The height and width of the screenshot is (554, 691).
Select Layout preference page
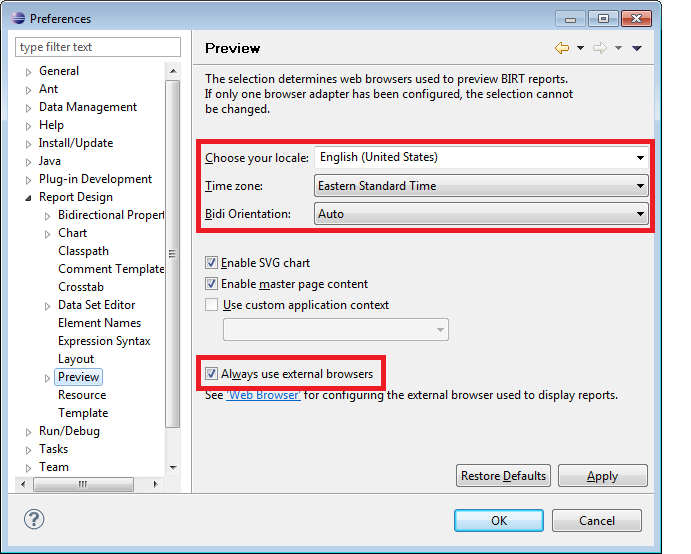76,359
